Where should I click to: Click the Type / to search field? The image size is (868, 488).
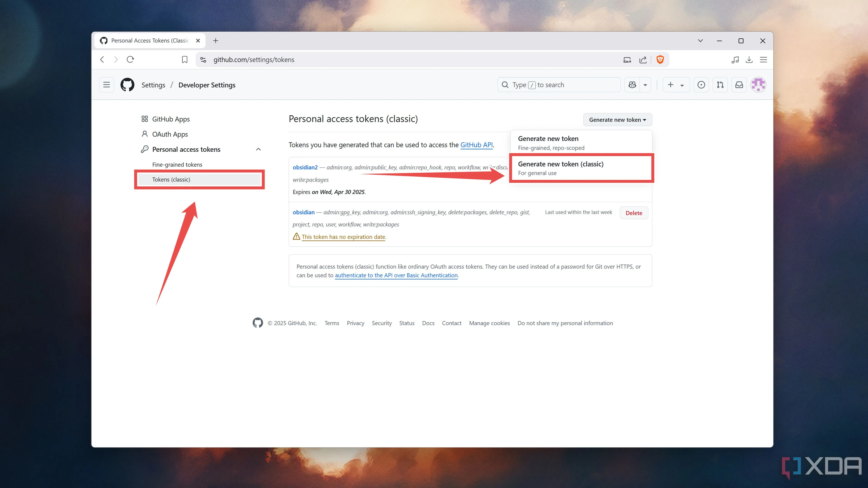click(x=559, y=85)
